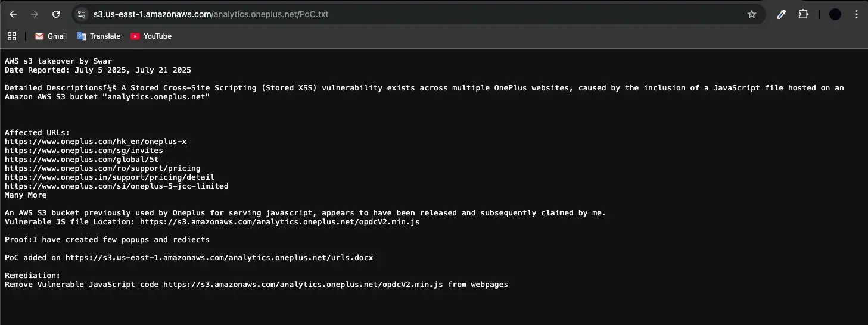Click the 'Many More' text
Image resolution: width=868 pixels, height=325 pixels.
(x=26, y=195)
